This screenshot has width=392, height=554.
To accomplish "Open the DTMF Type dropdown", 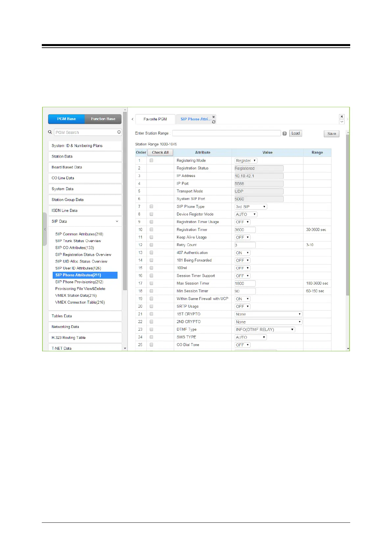I will click(x=265, y=329).
